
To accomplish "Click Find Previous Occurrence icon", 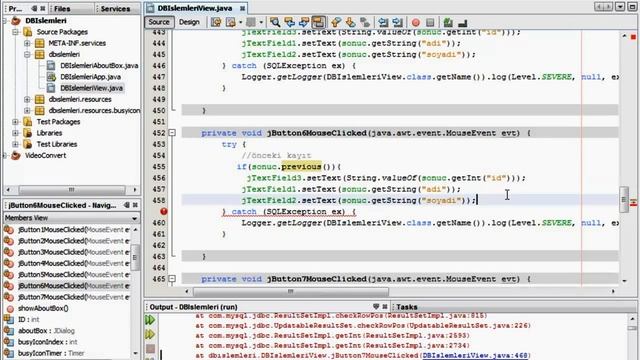I will (x=289, y=22).
